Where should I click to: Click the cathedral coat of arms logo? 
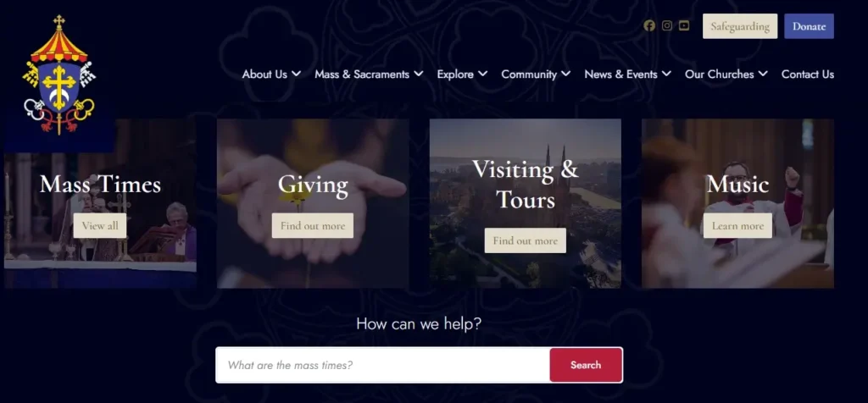click(x=58, y=75)
